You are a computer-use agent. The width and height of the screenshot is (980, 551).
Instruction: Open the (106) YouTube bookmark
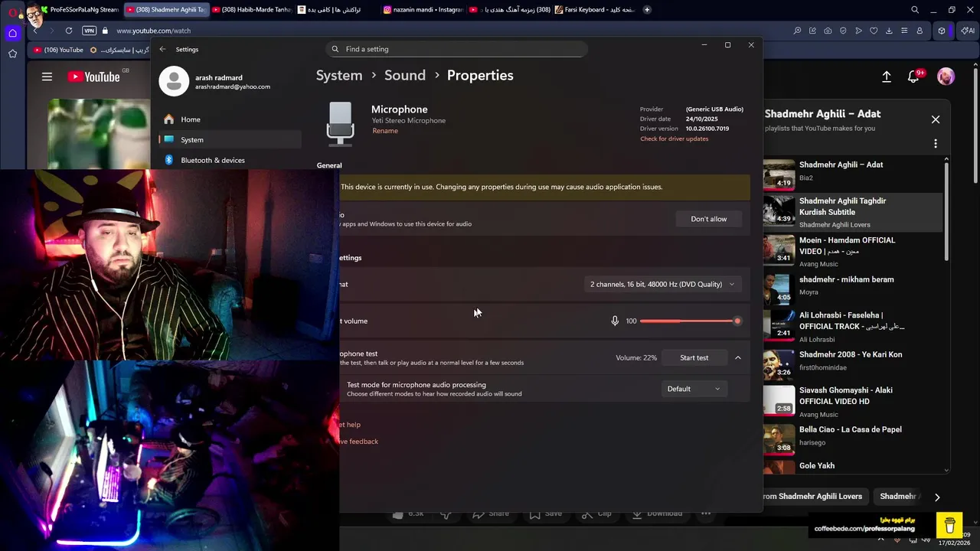[58, 50]
